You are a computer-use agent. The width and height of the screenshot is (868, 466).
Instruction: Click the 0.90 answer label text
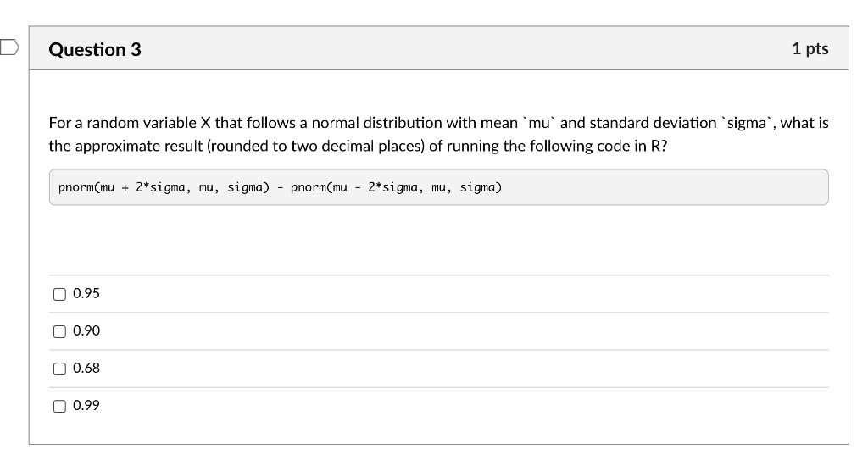point(86,331)
